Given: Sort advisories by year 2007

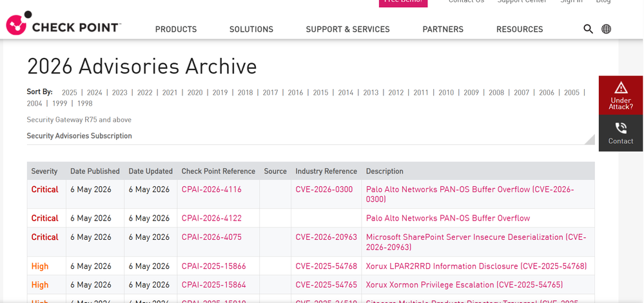Looking at the screenshot, I should (x=522, y=93).
